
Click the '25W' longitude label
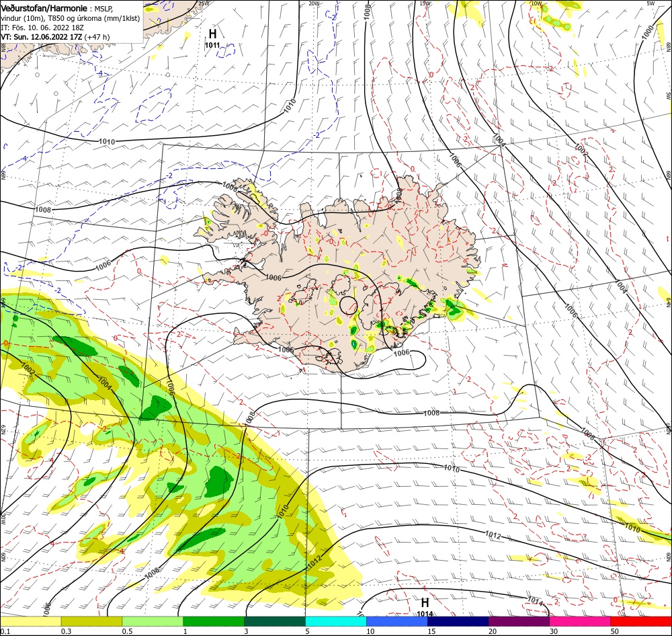(x=204, y=3)
